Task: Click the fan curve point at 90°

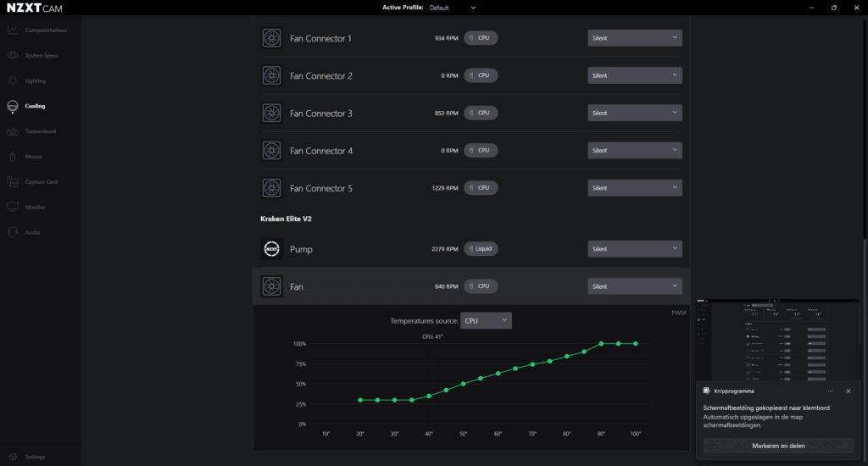Action: 601,344
